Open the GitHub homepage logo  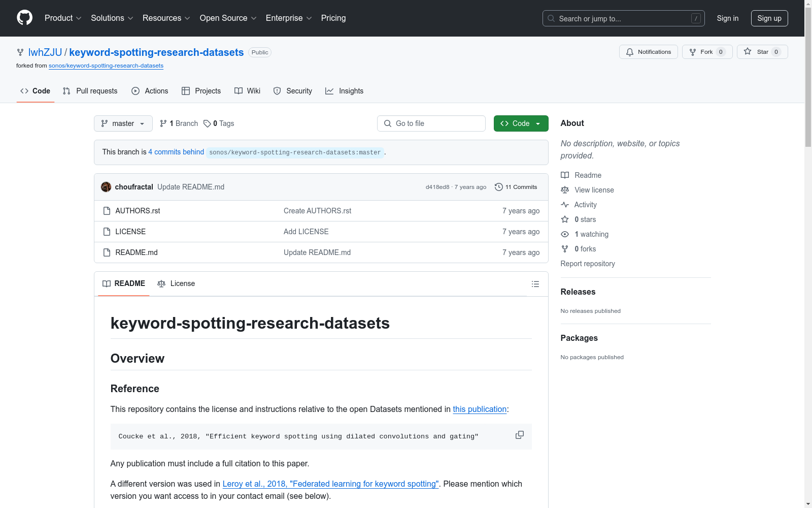pyautogui.click(x=24, y=18)
